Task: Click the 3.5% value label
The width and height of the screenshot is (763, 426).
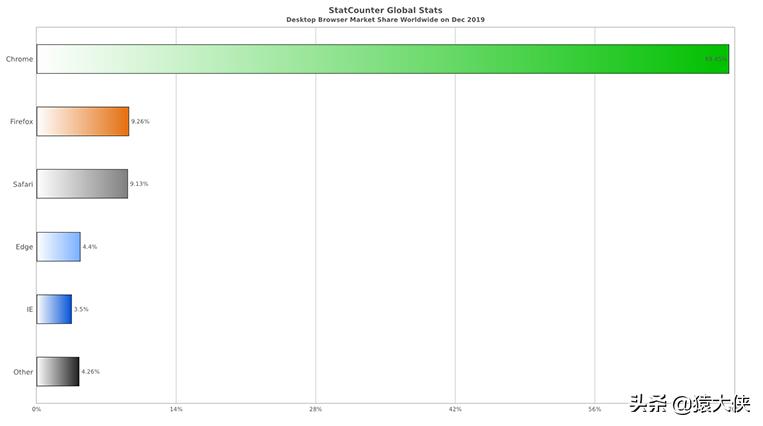Action: point(81,309)
